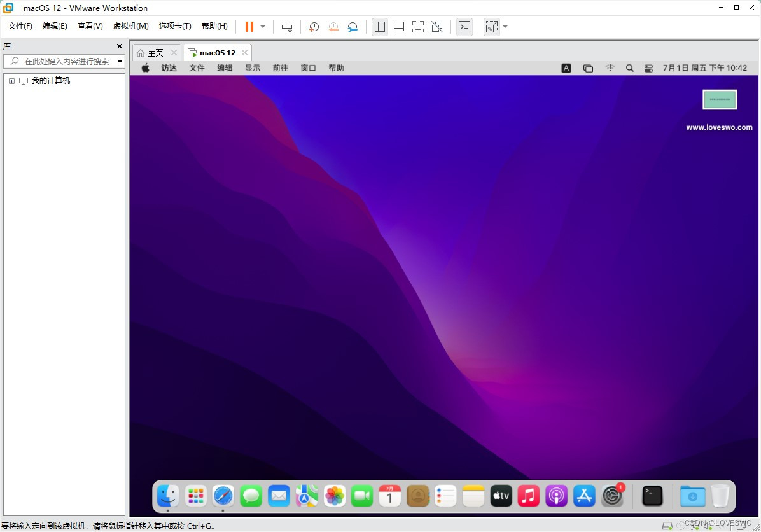The width and height of the screenshot is (761, 532).
Task: Open the macOS 窗口 menu
Action: [308, 68]
